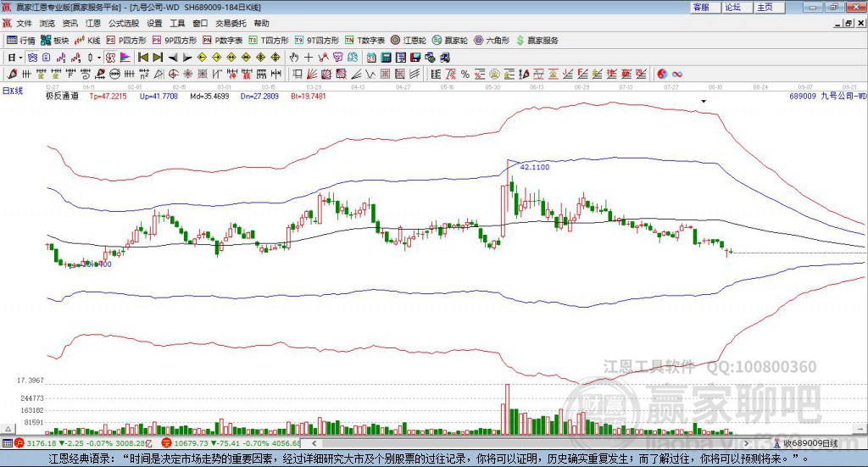Image resolution: width=868 pixels, height=467 pixels.
Task: Enable the crosshair cursor tool
Action: click(309, 58)
